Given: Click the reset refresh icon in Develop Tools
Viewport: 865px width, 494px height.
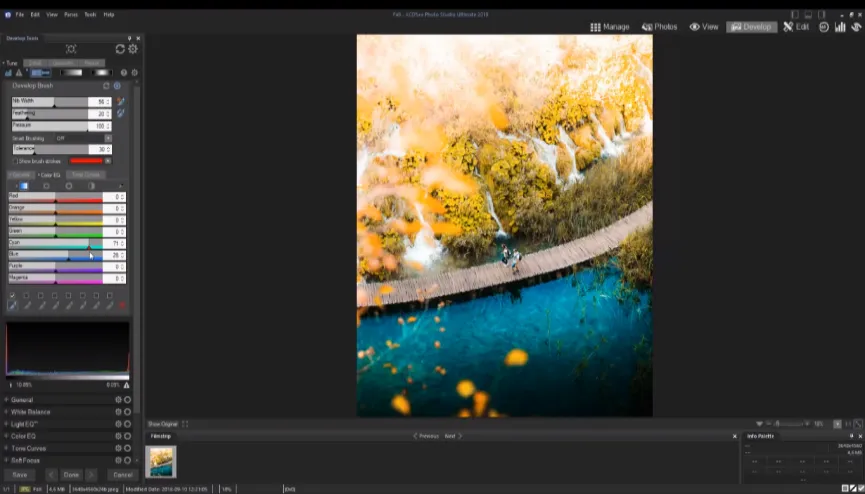Looking at the screenshot, I should point(120,49).
